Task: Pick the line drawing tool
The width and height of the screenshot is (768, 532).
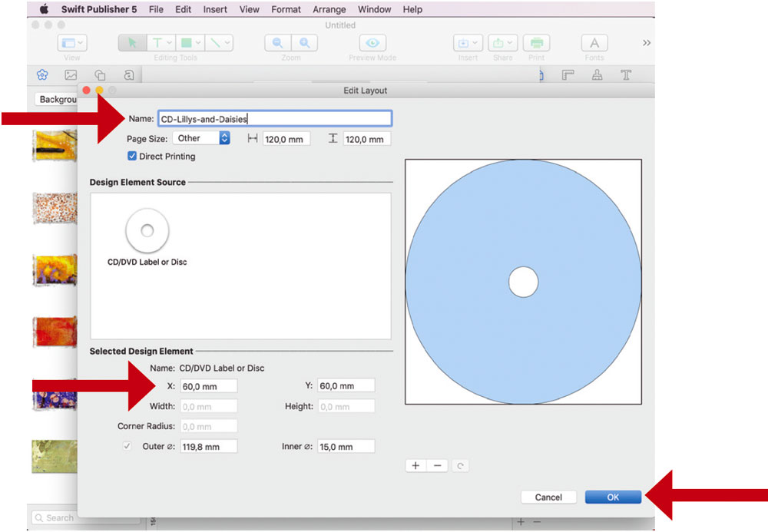Action: 215,43
